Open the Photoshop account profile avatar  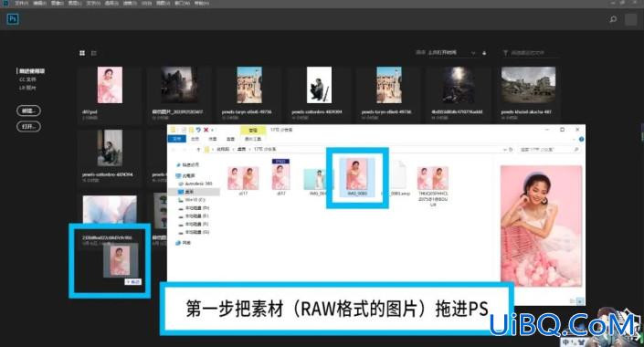[631, 19]
